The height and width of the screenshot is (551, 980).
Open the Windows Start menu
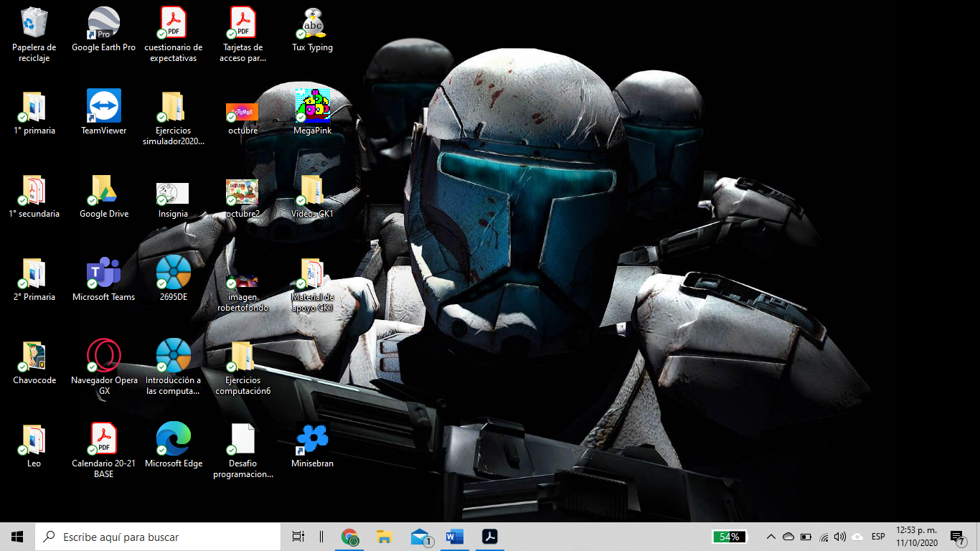(17, 537)
